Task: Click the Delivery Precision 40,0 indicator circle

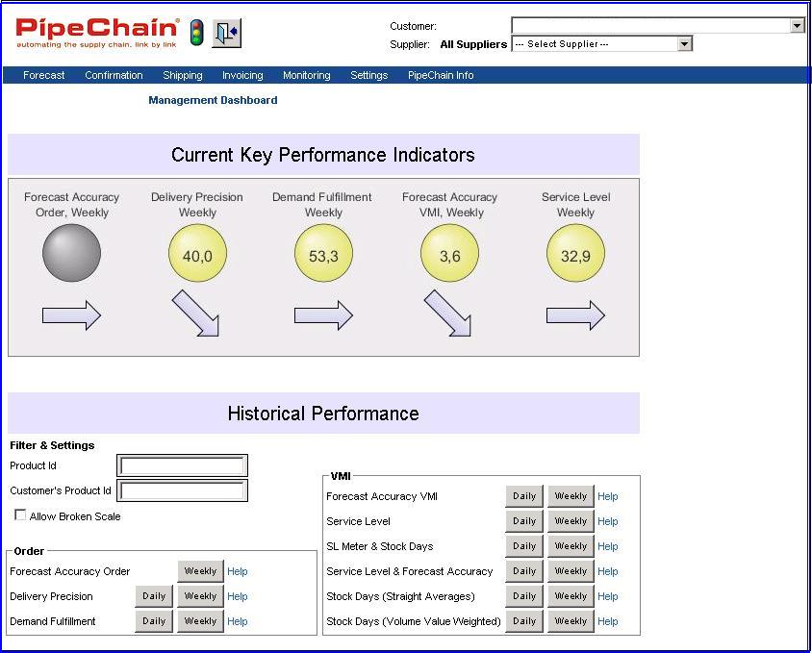Action: click(197, 255)
